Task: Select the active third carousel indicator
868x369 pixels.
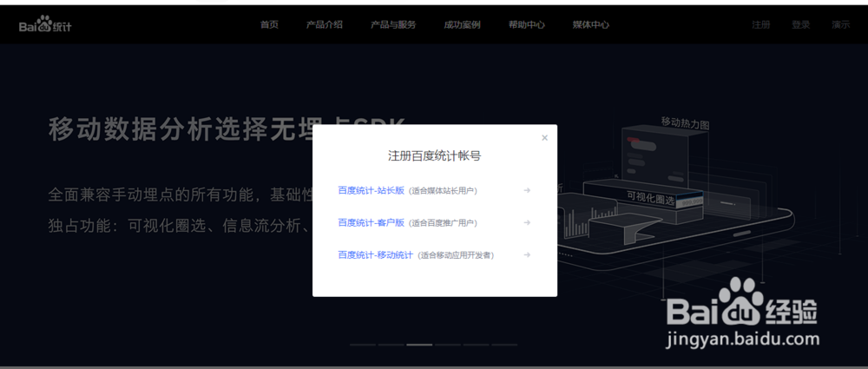Action: coord(419,345)
